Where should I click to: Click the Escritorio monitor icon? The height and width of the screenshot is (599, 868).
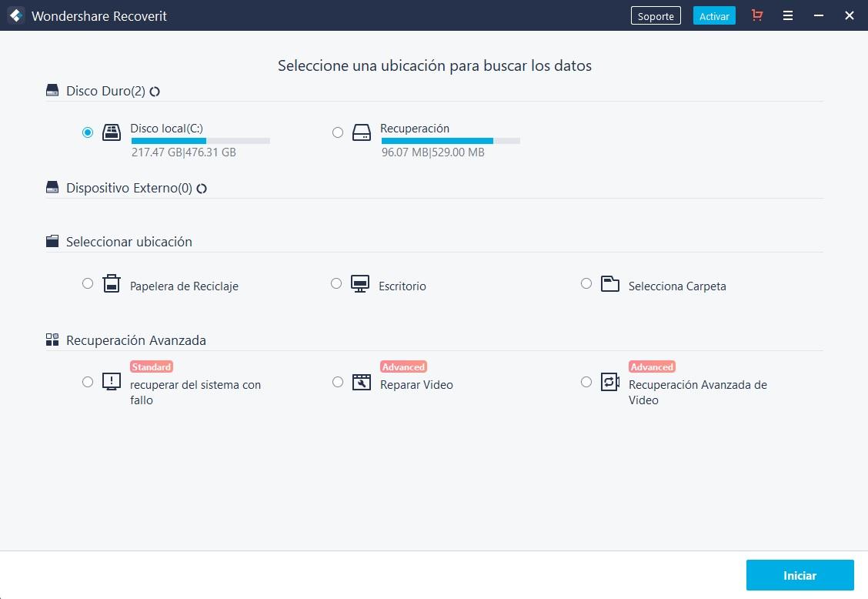point(360,284)
